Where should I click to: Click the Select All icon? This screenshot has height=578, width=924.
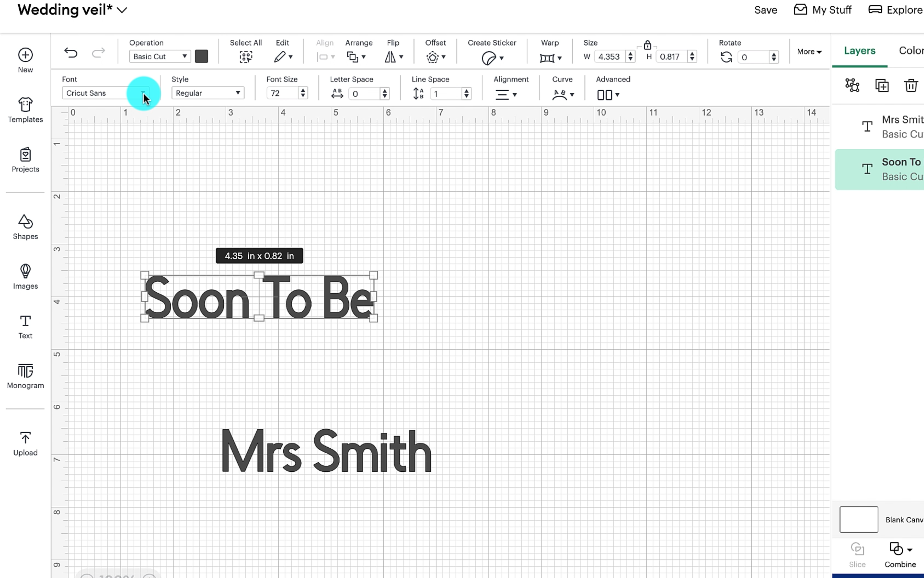[x=246, y=57]
